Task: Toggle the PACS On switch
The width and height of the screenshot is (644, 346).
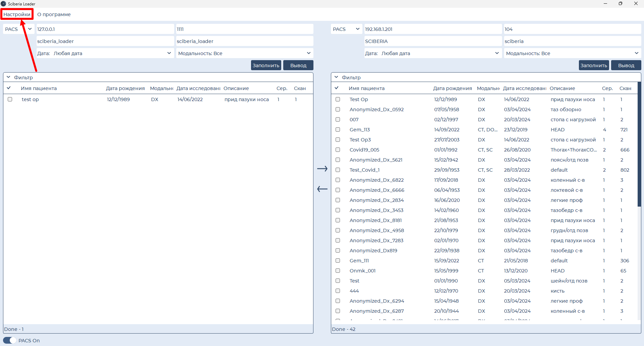Action: pos(9,340)
